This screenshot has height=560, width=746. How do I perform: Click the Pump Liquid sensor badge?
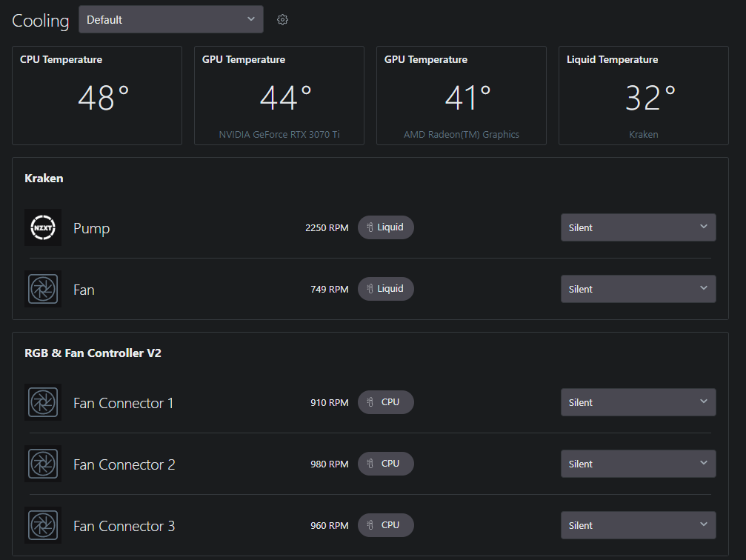386,227
